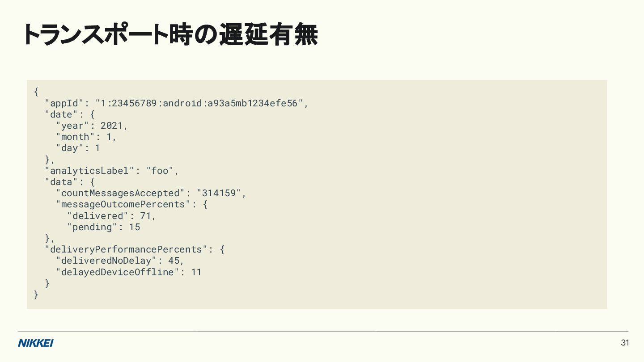644x362 pixels.
Task: Click the opening brace of the JSON
Action: coord(36,92)
